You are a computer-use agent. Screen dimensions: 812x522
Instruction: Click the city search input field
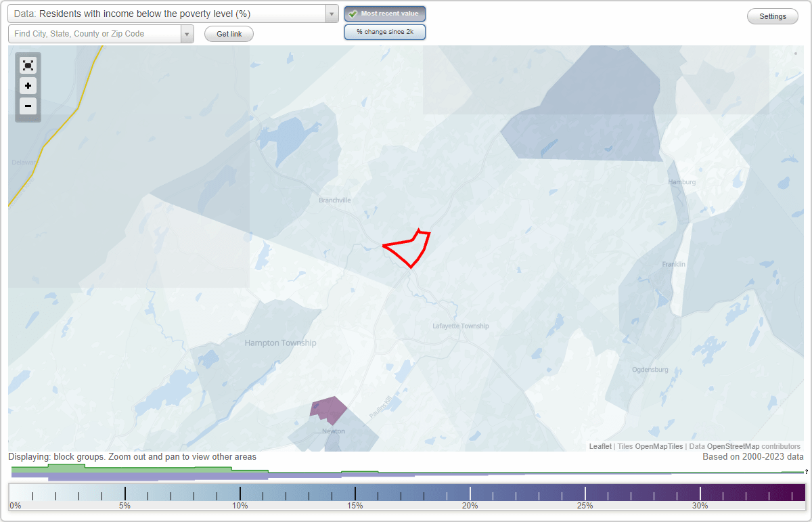[x=95, y=33]
